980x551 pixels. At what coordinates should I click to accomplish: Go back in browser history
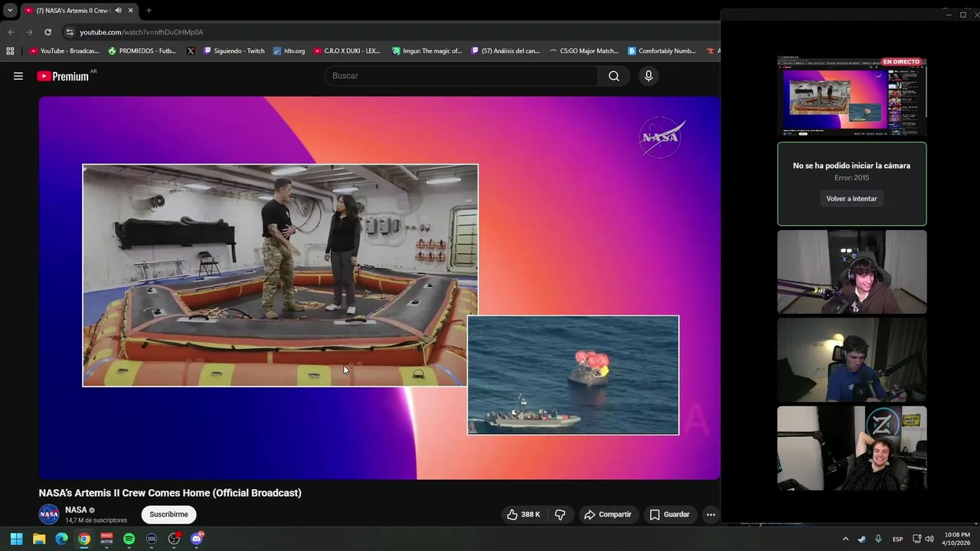click(11, 32)
